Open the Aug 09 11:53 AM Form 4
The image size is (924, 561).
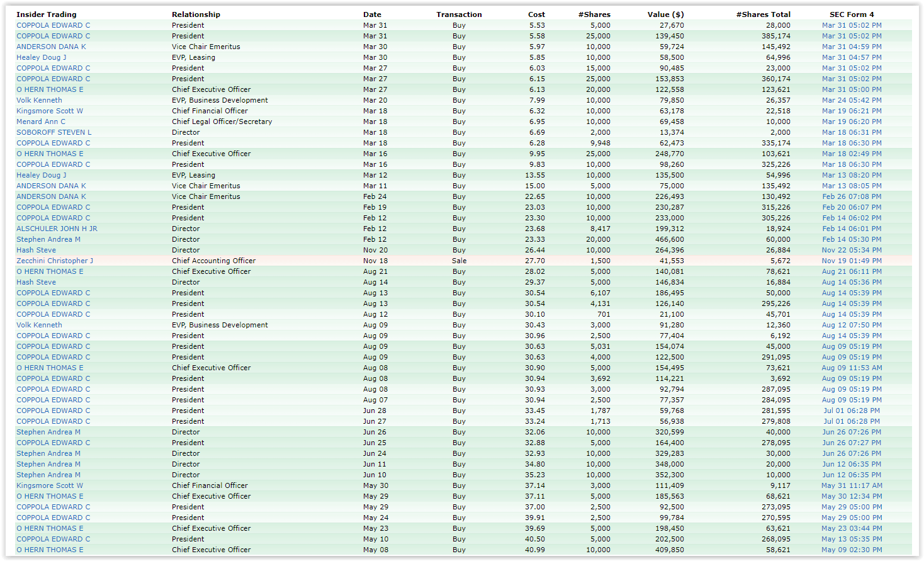click(x=852, y=368)
